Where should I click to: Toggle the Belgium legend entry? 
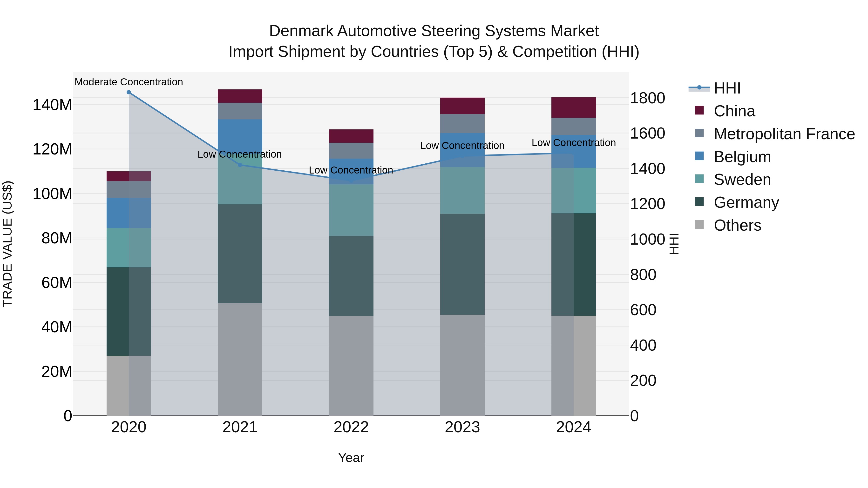tap(732, 157)
